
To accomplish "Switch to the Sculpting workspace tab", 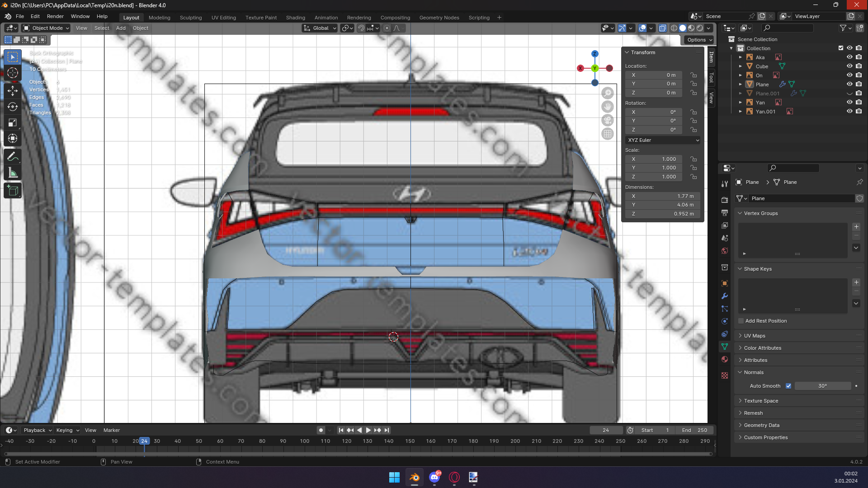I will [191, 18].
